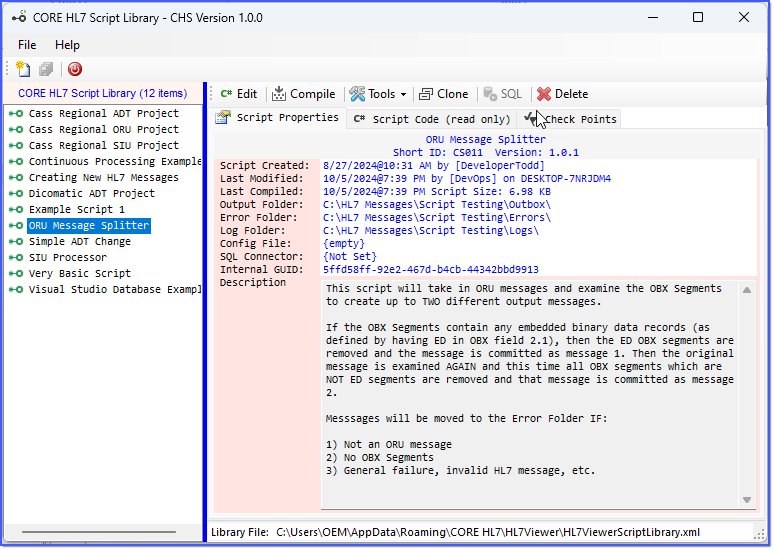Switch to Script Code (read only) tab
This screenshot has width=774, height=550.
pos(432,119)
